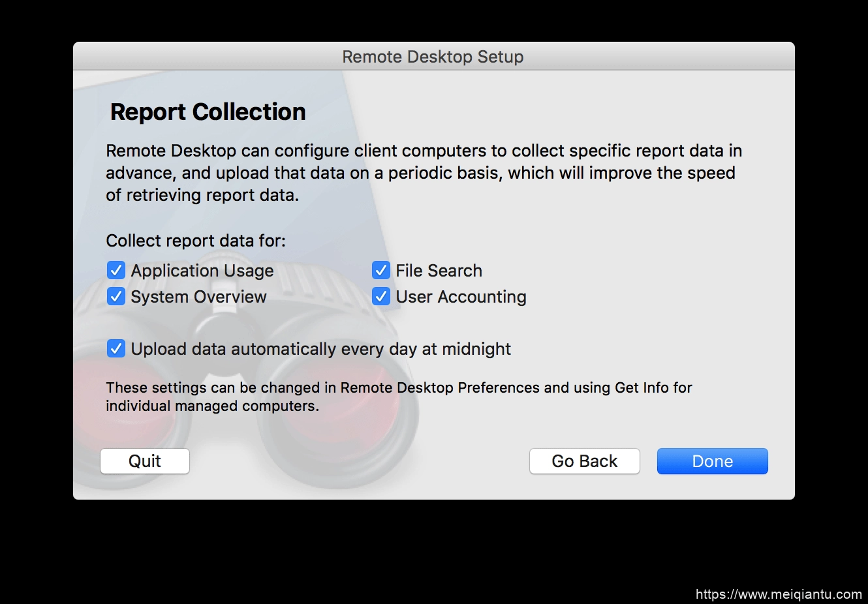
Task: Toggle the User Accounting checkbox
Action: click(381, 296)
